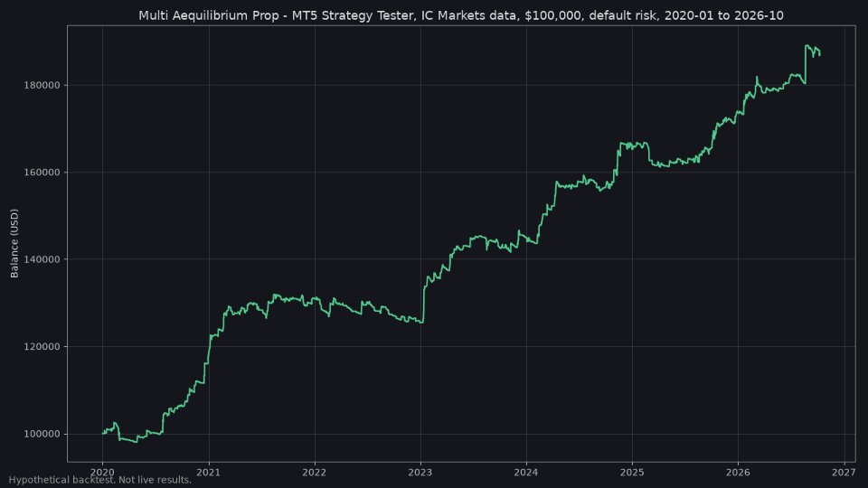
Task: Click the '140000' y-axis tick label
Action: pyautogui.click(x=43, y=259)
